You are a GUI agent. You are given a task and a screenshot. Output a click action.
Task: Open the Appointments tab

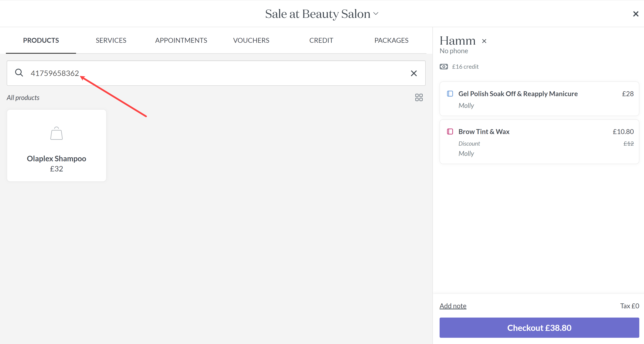pos(181,40)
